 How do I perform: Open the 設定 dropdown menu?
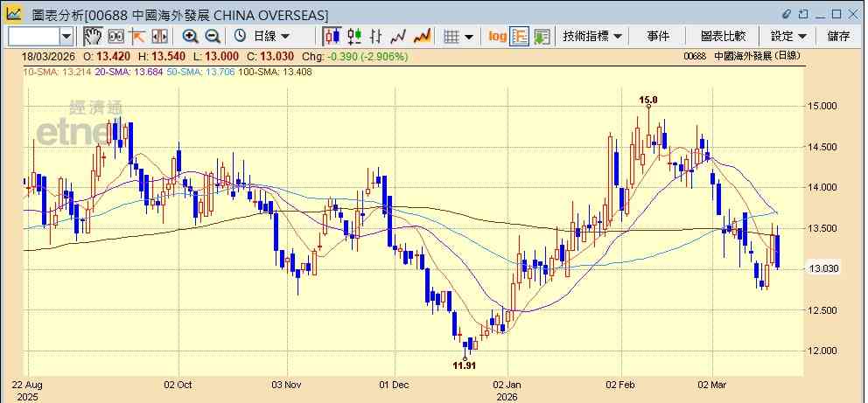[x=788, y=37]
